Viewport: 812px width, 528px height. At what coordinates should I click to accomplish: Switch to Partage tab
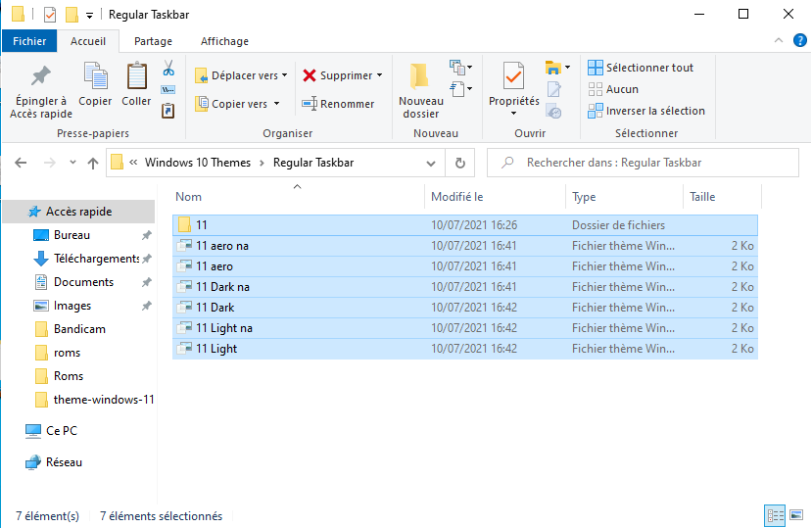coord(153,41)
